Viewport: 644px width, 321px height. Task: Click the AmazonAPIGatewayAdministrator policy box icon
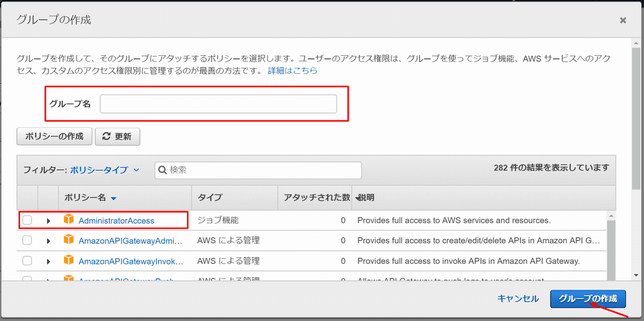68,240
